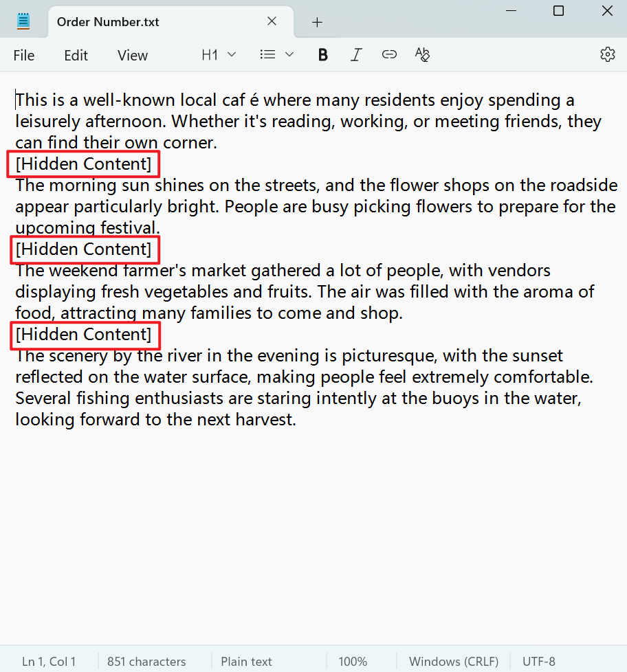Open the File menu
627x672 pixels.
[23, 55]
